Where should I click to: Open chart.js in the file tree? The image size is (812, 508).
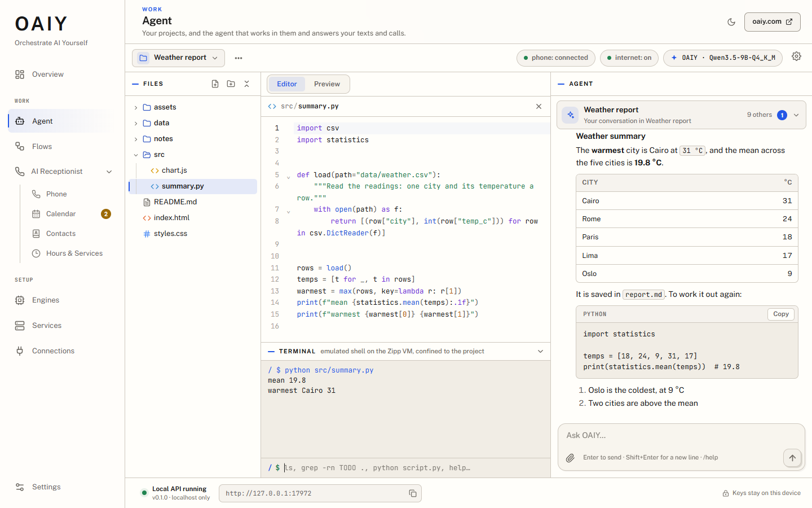(193, 170)
